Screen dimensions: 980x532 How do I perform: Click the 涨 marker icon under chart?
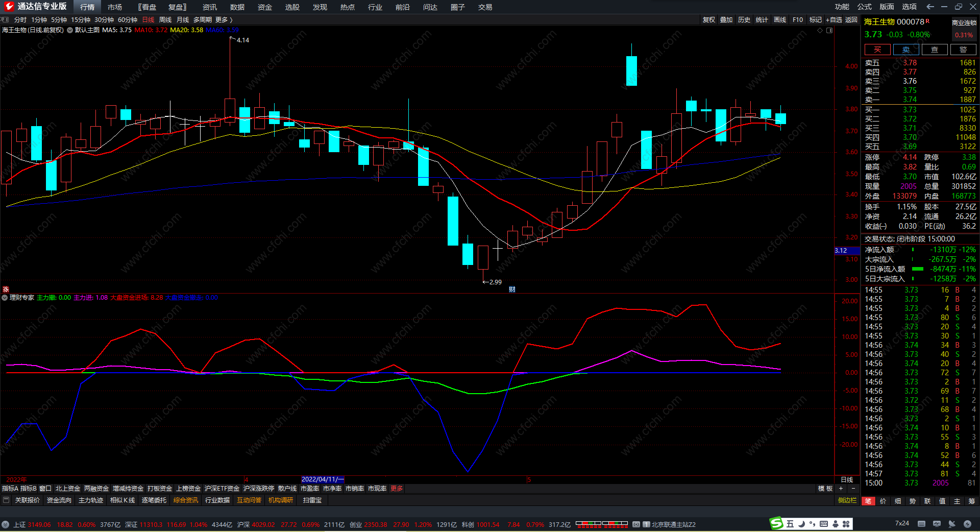pos(6,289)
